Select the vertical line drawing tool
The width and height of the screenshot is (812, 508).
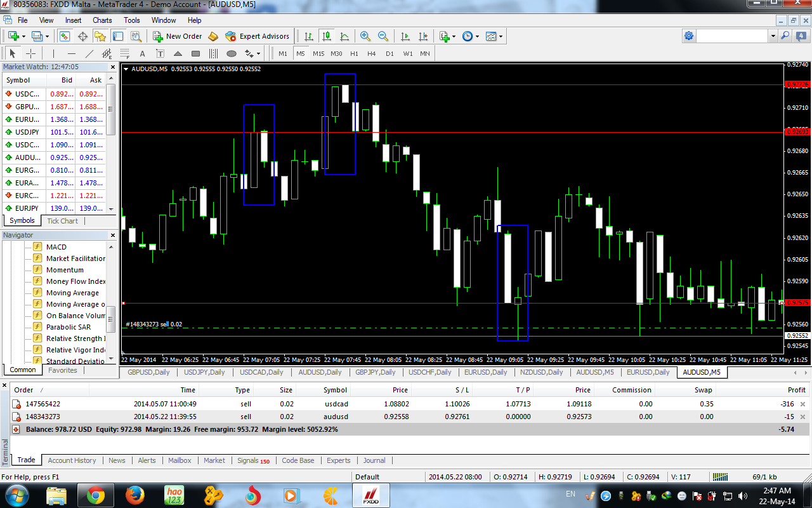coord(54,53)
